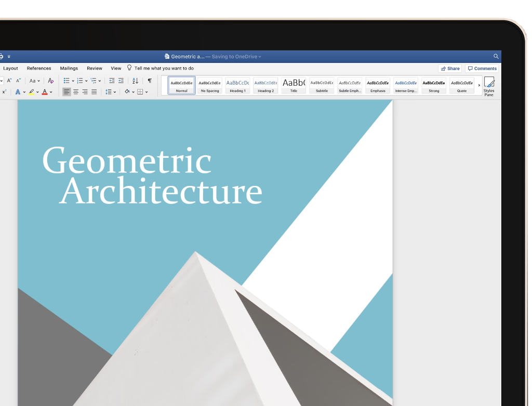Open the Change Case Aa dropdown
The height and width of the screenshot is (406, 532).
tap(34, 80)
